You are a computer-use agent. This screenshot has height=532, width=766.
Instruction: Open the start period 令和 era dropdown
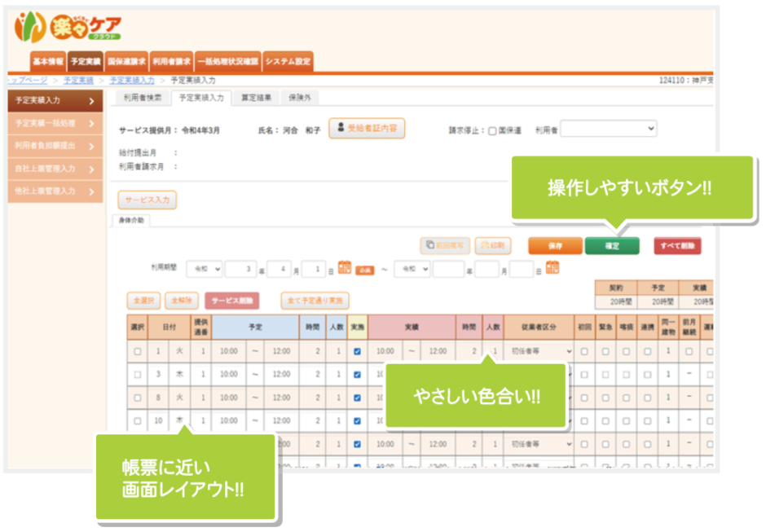205,269
